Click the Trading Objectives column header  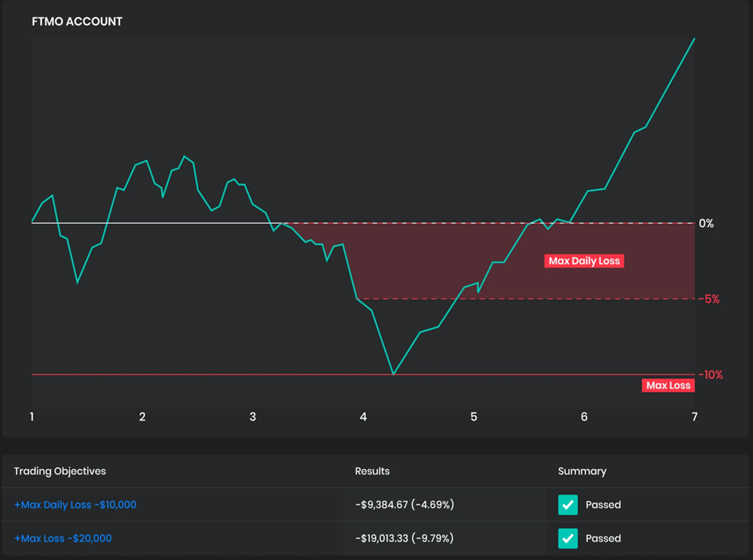point(60,471)
